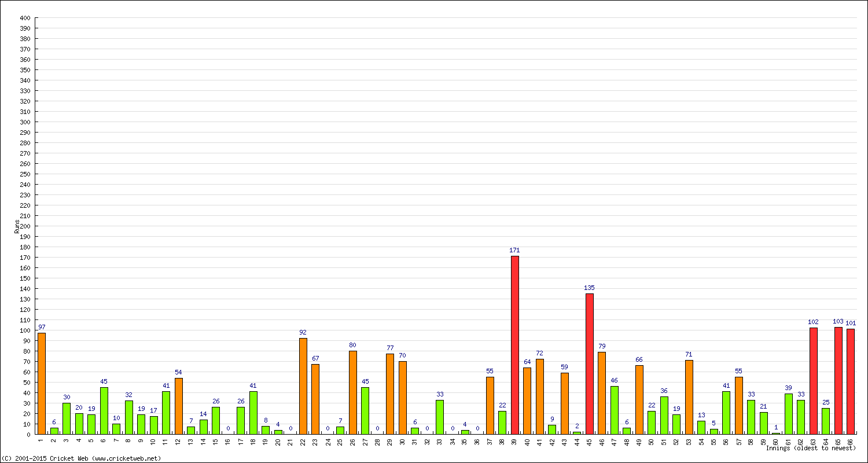Screen dimensions: 868x463
Task: Click the orange bar labeled 80
Action: [x=352, y=392]
